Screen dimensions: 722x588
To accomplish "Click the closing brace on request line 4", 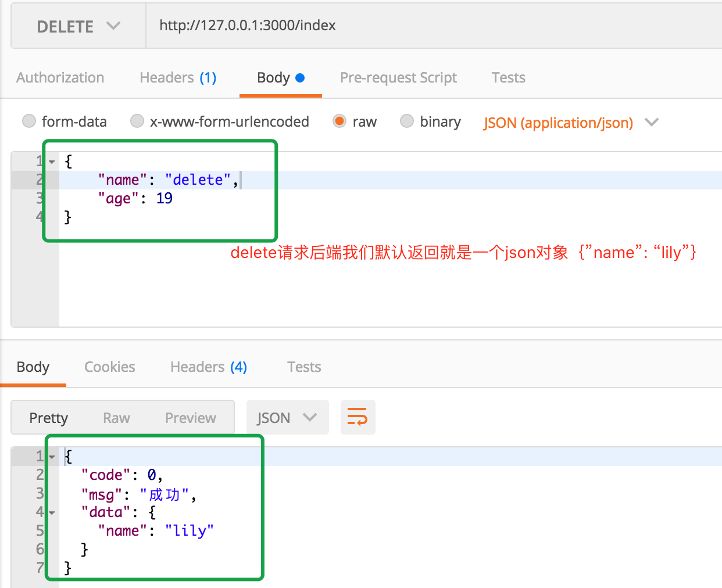I will coord(67,217).
